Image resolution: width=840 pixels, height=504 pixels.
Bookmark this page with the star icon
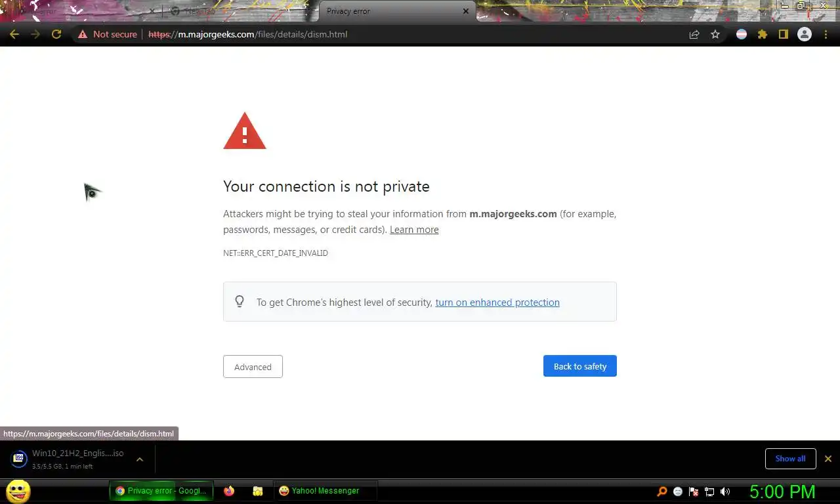coord(715,34)
